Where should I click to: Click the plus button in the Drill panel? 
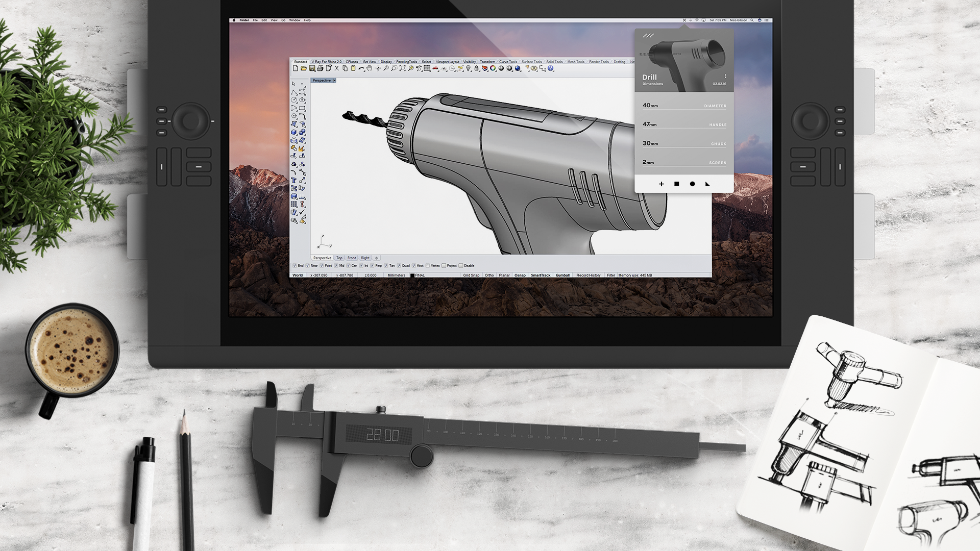click(x=661, y=184)
